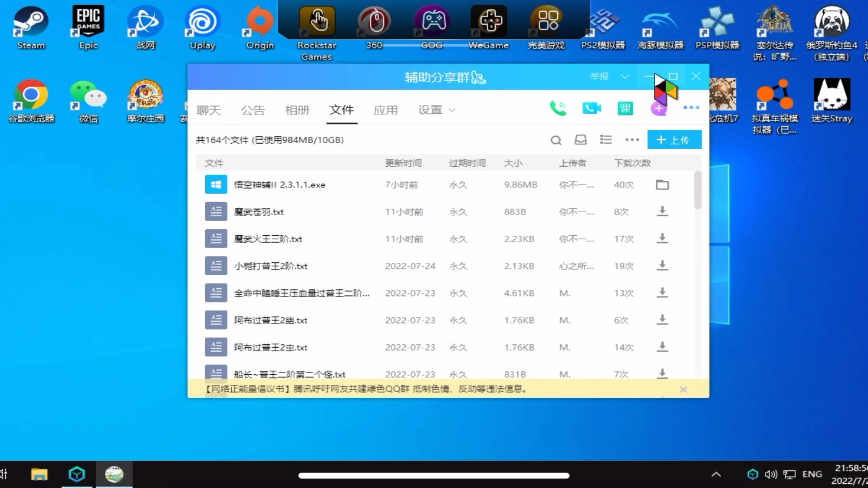Open the 战网 desktop shortcut

click(145, 27)
